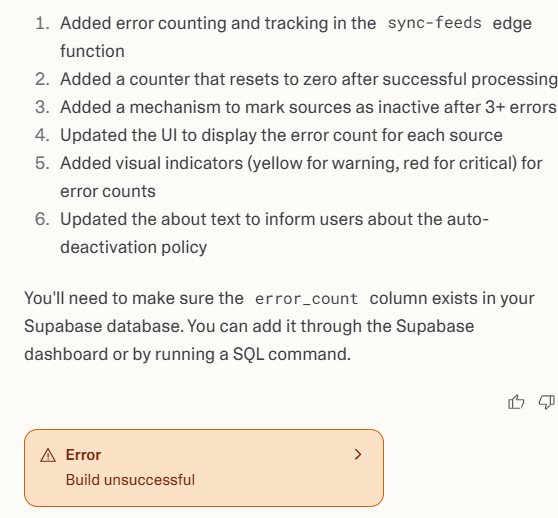Viewport: 558px width, 518px height.
Task: Click the warning triangle icon in Error card
Action: pyautogui.click(x=48, y=455)
